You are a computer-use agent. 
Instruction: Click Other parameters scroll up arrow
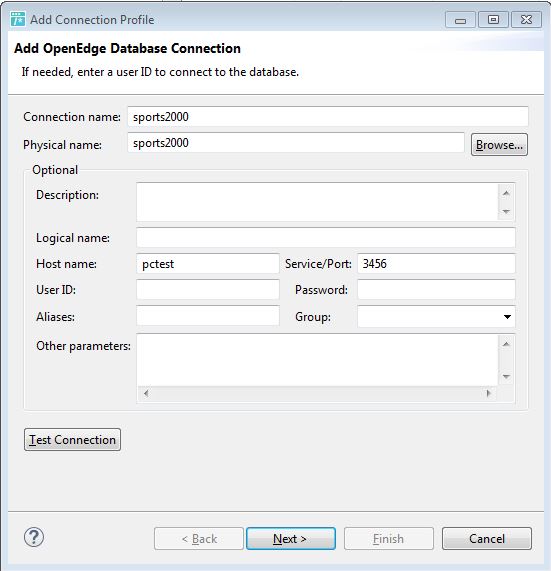tap(506, 344)
